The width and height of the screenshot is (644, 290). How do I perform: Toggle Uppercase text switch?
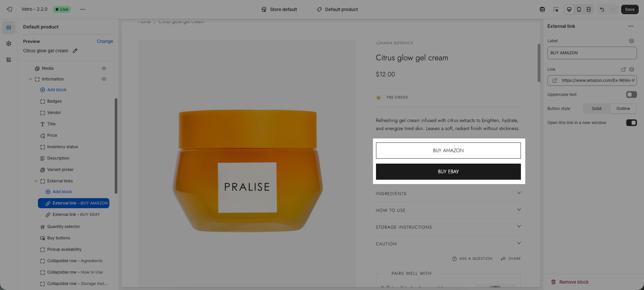pyautogui.click(x=631, y=95)
